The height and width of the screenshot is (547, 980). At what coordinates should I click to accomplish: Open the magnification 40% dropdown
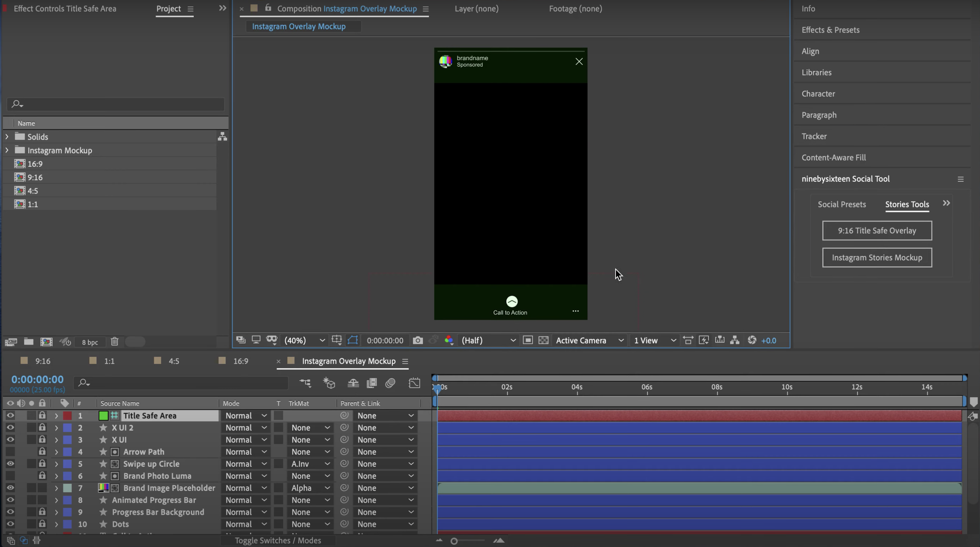[304, 340]
